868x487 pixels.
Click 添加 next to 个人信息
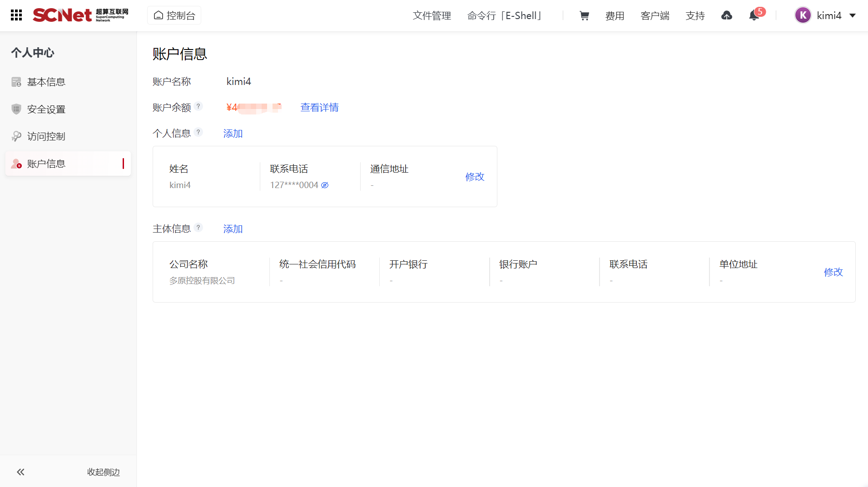point(233,134)
